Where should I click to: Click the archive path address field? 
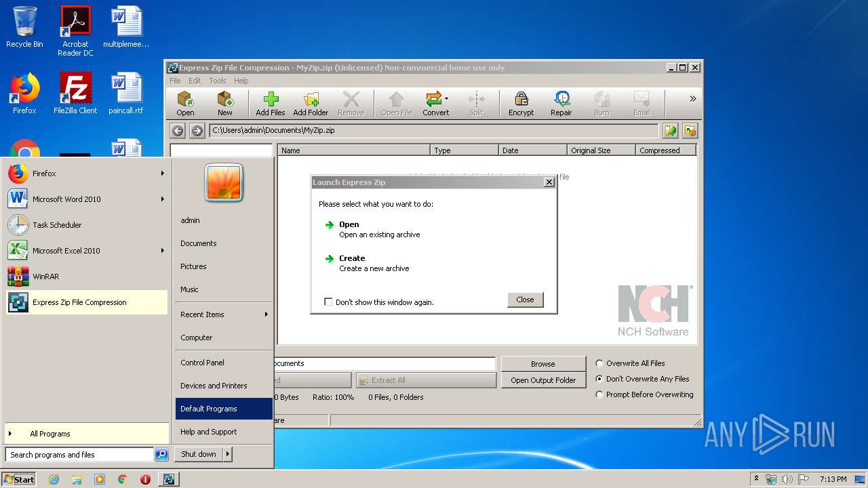(434, 131)
